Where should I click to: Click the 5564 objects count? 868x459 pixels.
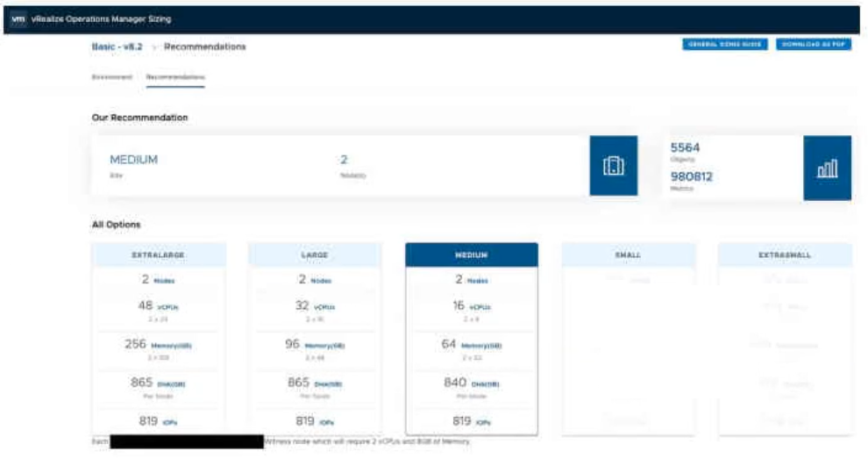pyautogui.click(x=685, y=148)
